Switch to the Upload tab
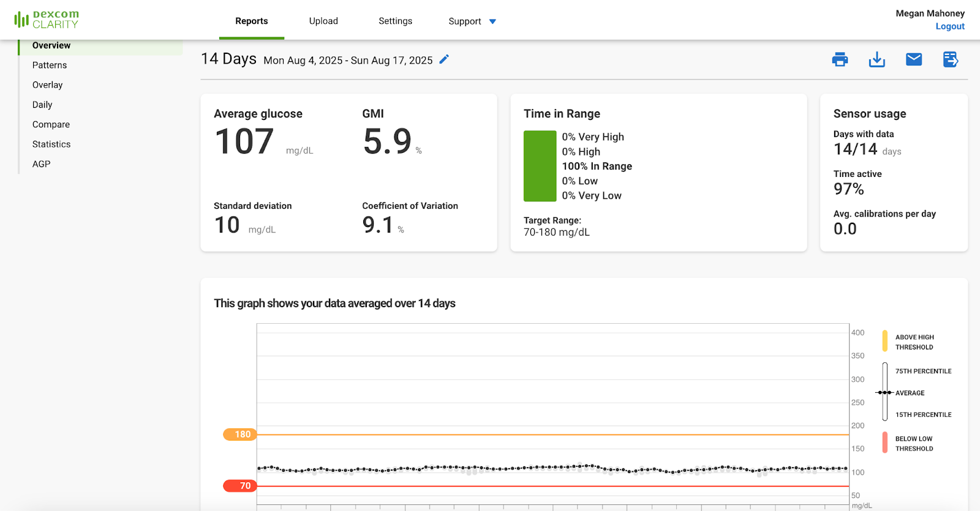 point(323,21)
